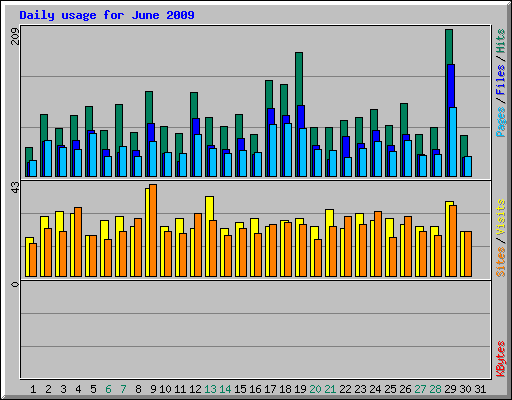Click day '17' on the x-axis
This screenshot has height=400, width=512.
pyautogui.click(x=270, y=389)
